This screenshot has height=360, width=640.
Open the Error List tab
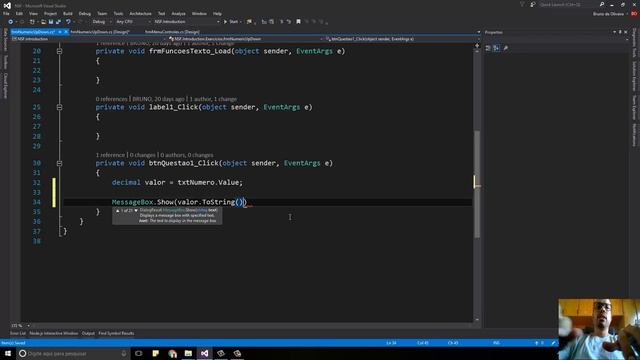18,333
